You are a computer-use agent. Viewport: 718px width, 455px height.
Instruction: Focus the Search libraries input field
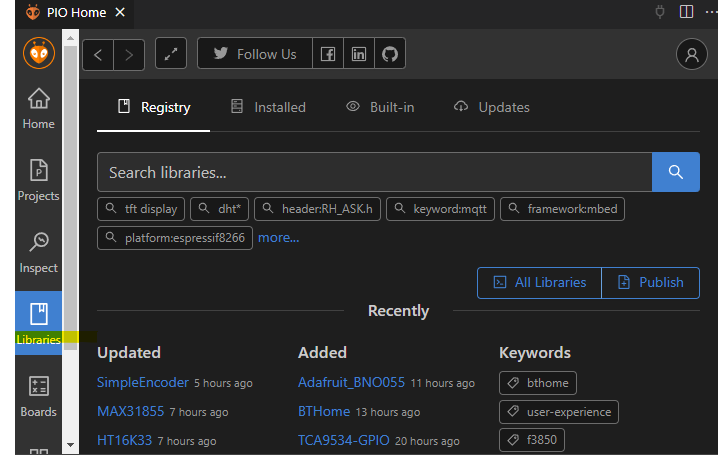tap(375, 172)
